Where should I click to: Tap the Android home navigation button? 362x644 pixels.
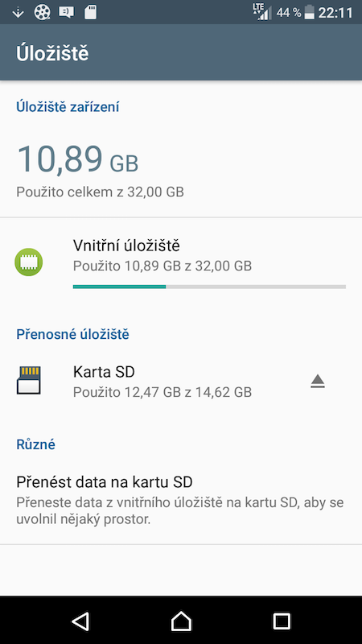click(x=181, y=621)
